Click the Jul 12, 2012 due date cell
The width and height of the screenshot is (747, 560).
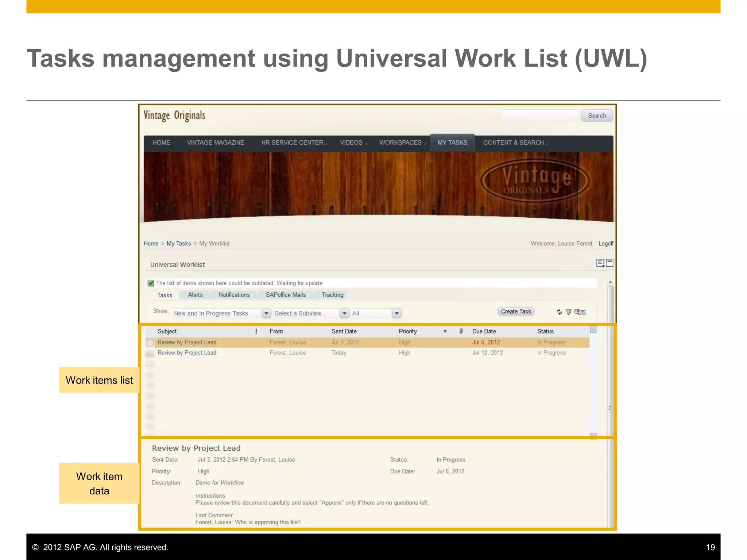(487, 353)
